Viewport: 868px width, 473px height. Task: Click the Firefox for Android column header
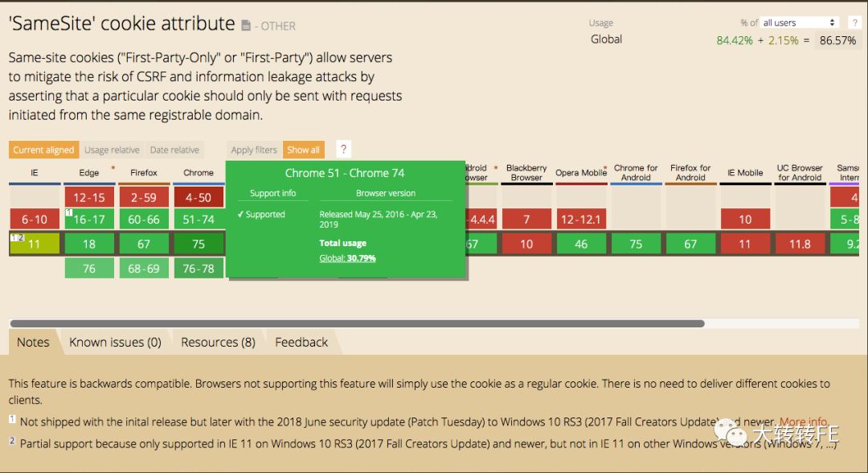click(690, 173)
